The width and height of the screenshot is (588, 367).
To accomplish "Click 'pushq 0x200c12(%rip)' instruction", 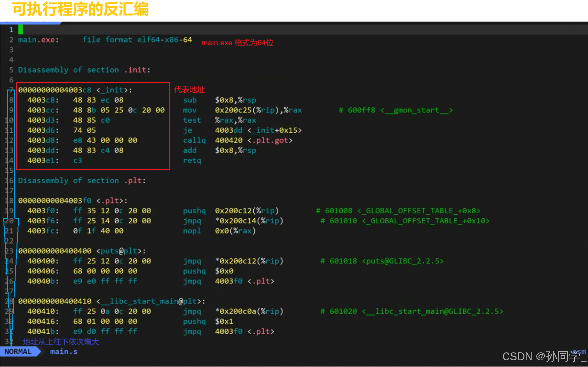I will click(231, 211).
